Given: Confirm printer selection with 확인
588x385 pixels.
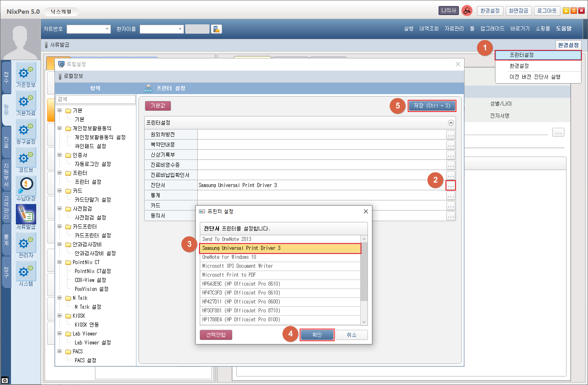Looking at the screenshot, I should pyautogui.click(x=317, y=335).
